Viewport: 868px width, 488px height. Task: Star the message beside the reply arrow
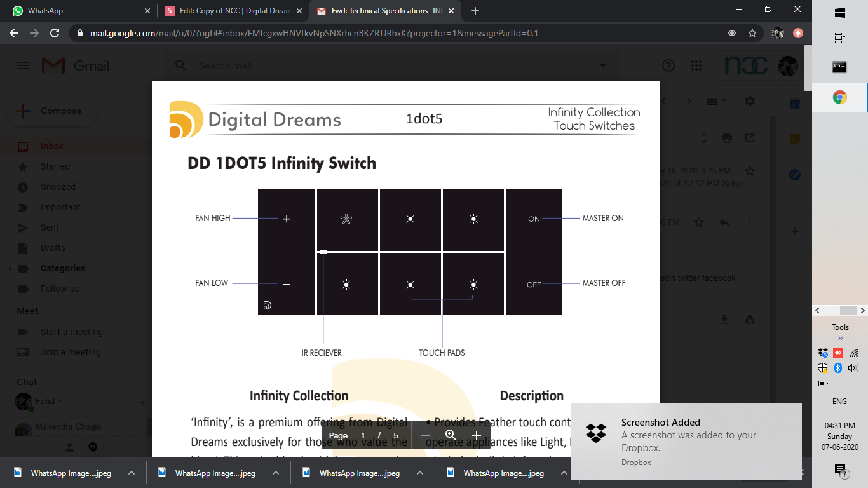tap(699, 222)
